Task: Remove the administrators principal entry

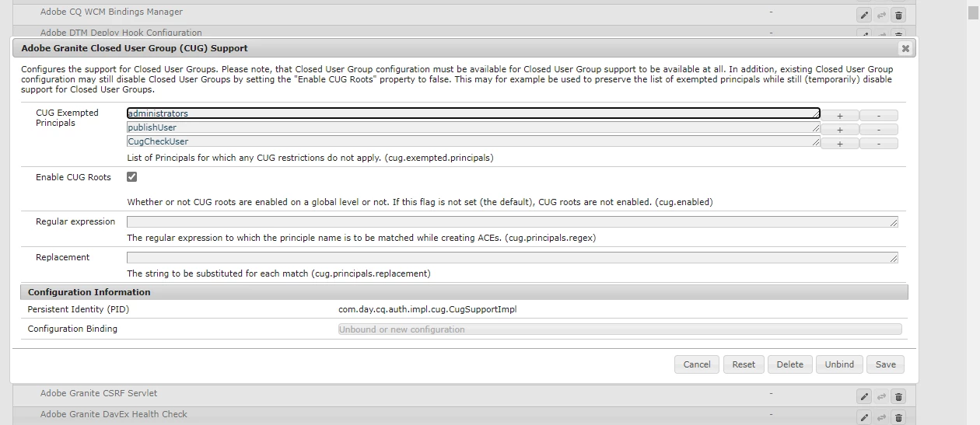Action: pyautogui.click(x=879, y=116)
